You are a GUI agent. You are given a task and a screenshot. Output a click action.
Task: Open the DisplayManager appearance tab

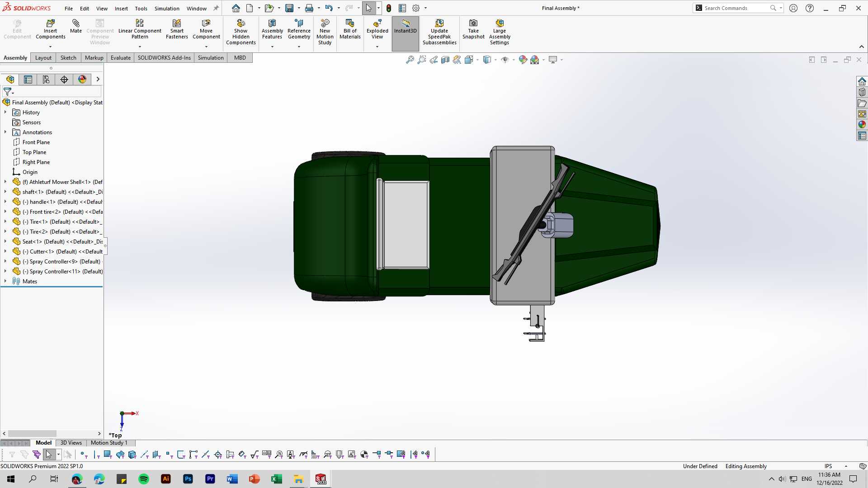point(82,80)
